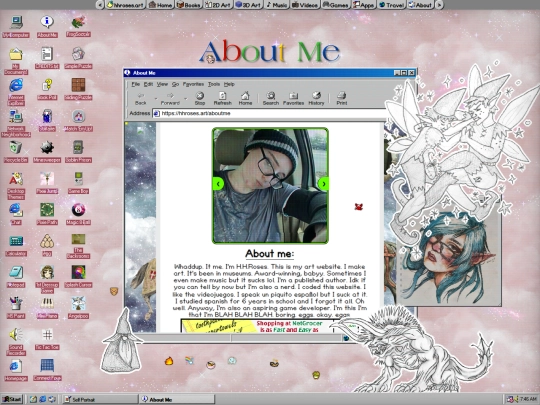The width and height of the screenshot is (540, 405).
Task: Launch the egg pyramid game icon
Action: 47,245
